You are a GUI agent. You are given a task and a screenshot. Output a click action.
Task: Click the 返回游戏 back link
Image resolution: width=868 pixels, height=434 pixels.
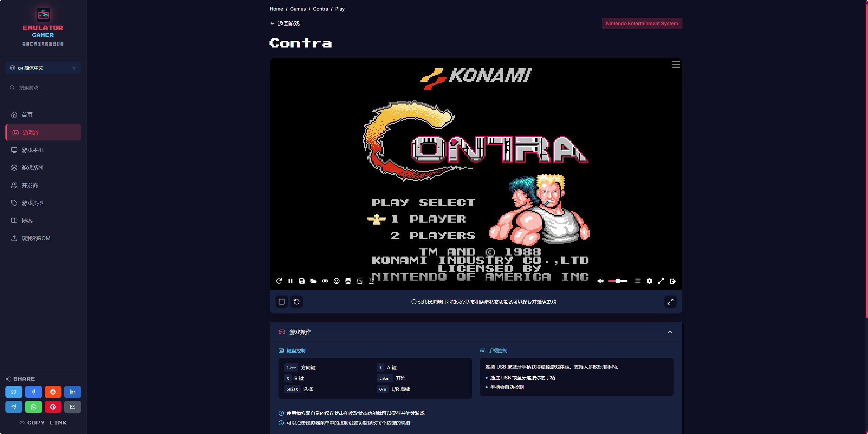click(285, 23)
